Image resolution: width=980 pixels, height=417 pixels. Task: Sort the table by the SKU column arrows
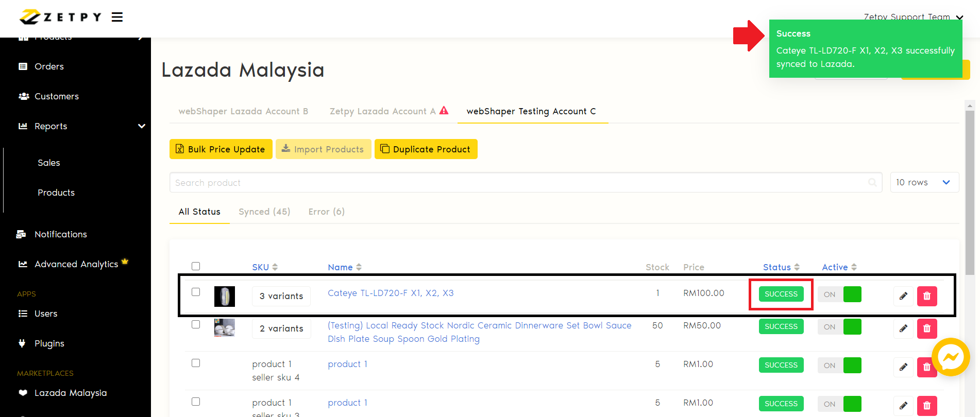(275, 267)
